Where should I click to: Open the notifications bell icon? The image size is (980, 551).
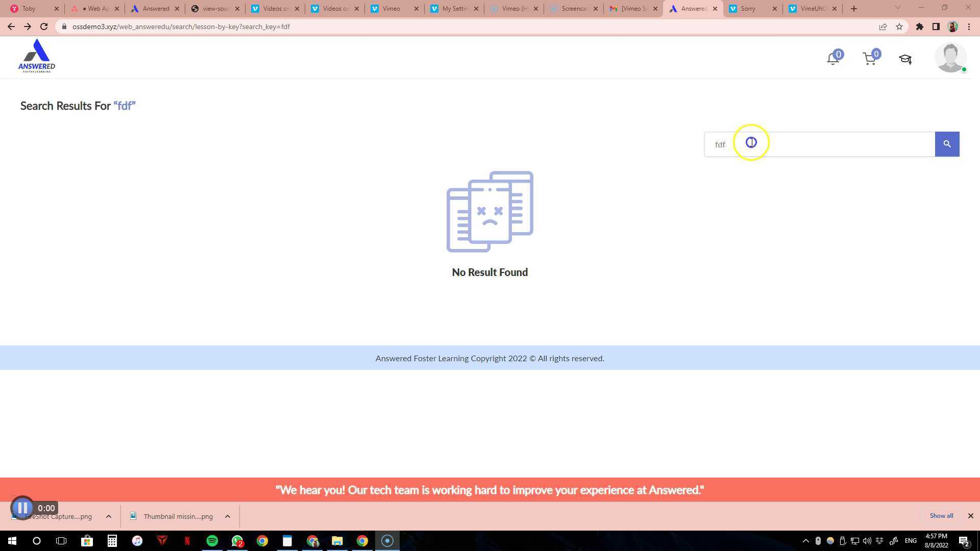click(x=832, y=59)
